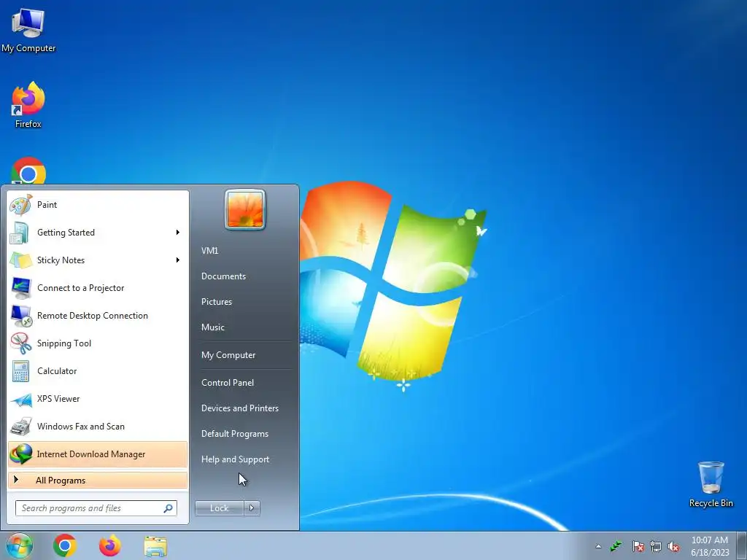Open Default Programs
Screen dimensions: 747x560
coord(234,434)
